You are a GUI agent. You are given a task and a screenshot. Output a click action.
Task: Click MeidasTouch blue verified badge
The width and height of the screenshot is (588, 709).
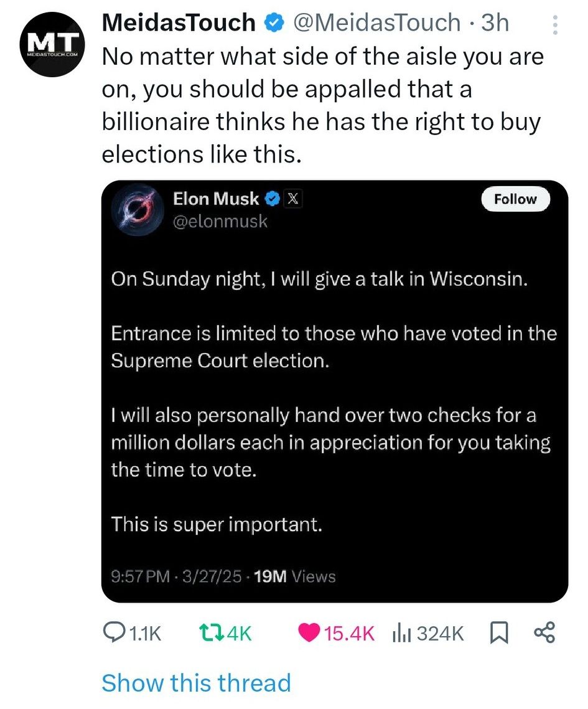click(273, 24)
